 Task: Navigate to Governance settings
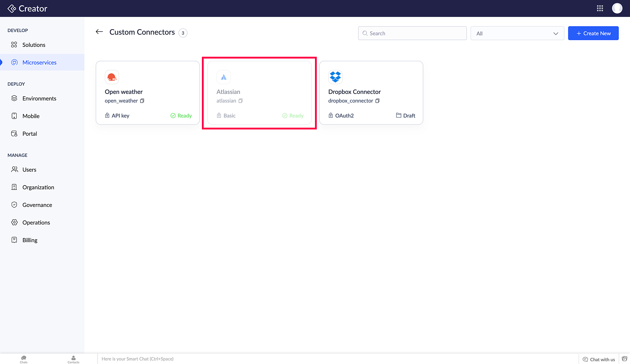[37, 205]
